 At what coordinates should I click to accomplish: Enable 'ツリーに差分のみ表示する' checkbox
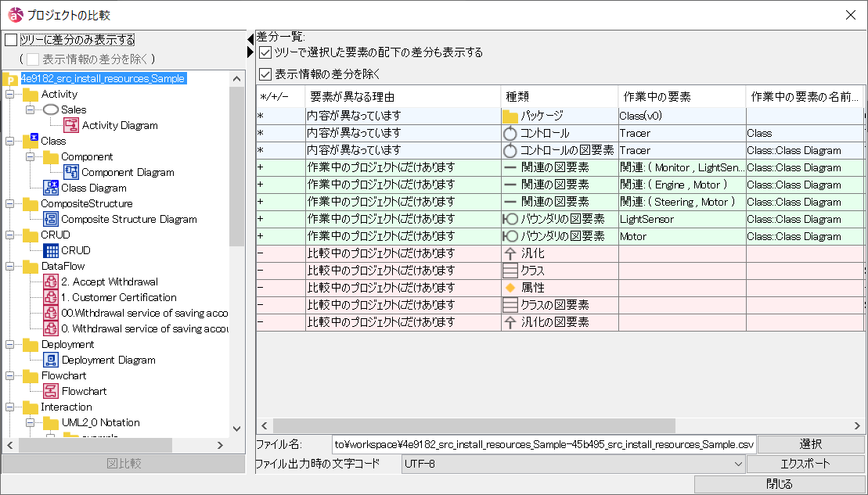tap(10, 40)
